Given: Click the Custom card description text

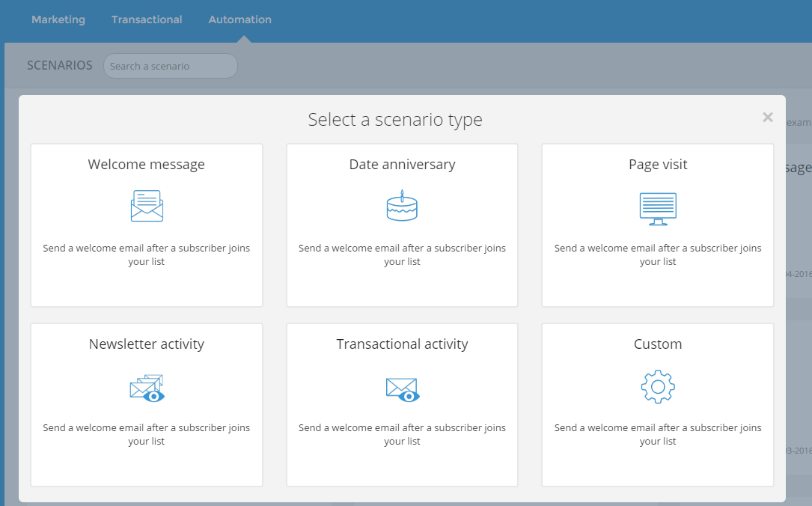Looking at the screenshot, I should pos(658,435).
